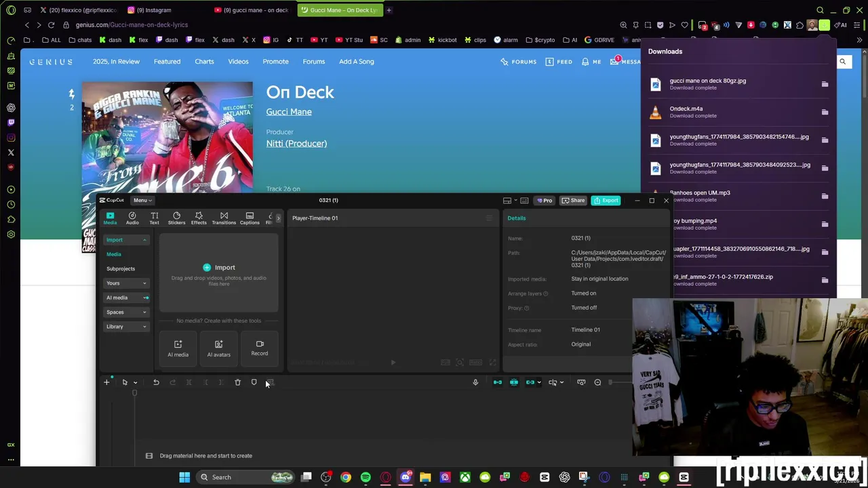Click the play button in player

tap(393, 363)
